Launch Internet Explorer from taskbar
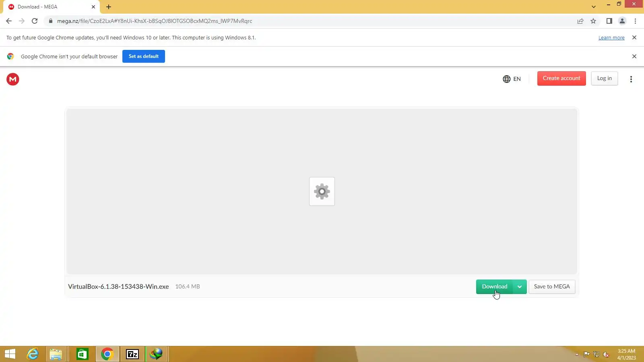The height and width of the screenshot is (362, 644). coord(33,354)
